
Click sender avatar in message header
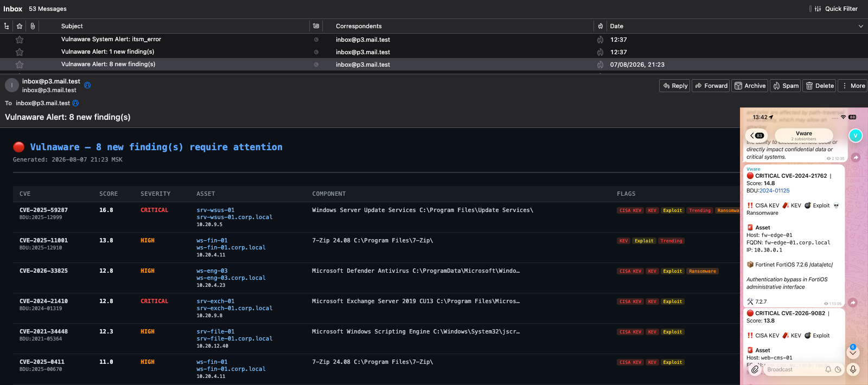12,86
